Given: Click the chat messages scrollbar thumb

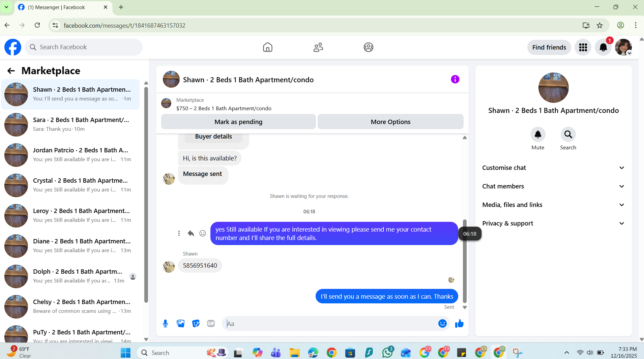Looking at the screenshot, I should pos(465,261).
